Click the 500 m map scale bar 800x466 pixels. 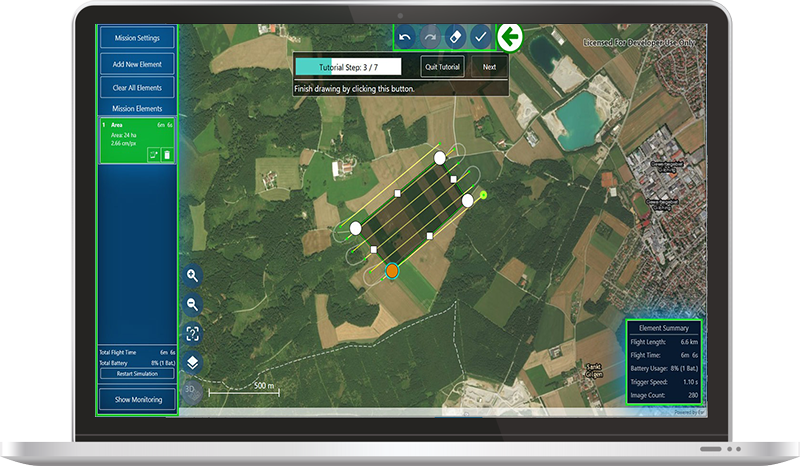pyautogui.click(x=244, y=391)
